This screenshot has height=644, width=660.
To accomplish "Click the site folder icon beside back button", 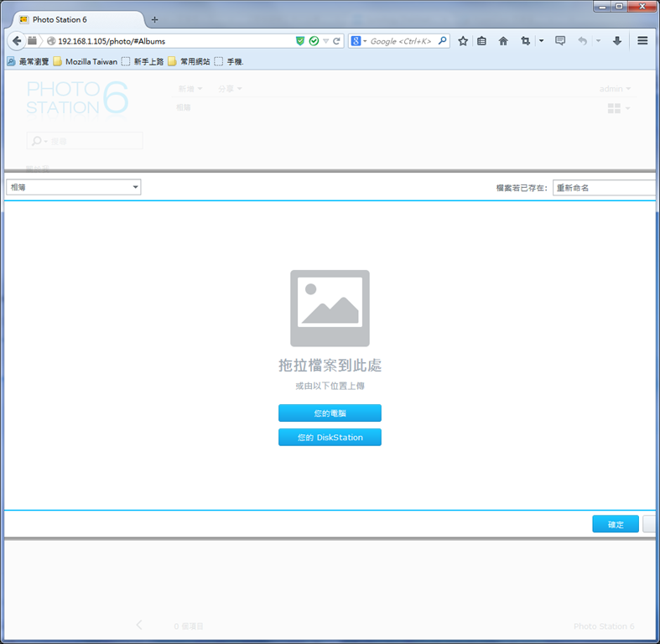I will click(x=32, y=41).
